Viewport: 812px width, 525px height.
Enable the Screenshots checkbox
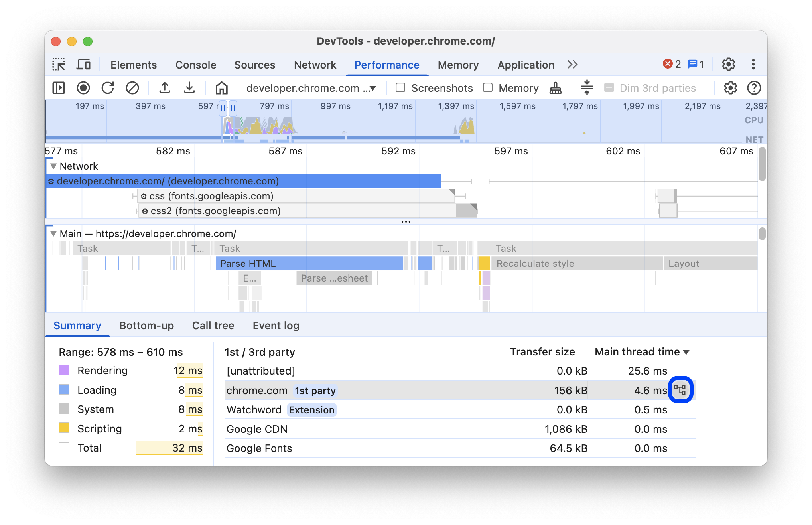pos(400,88)
